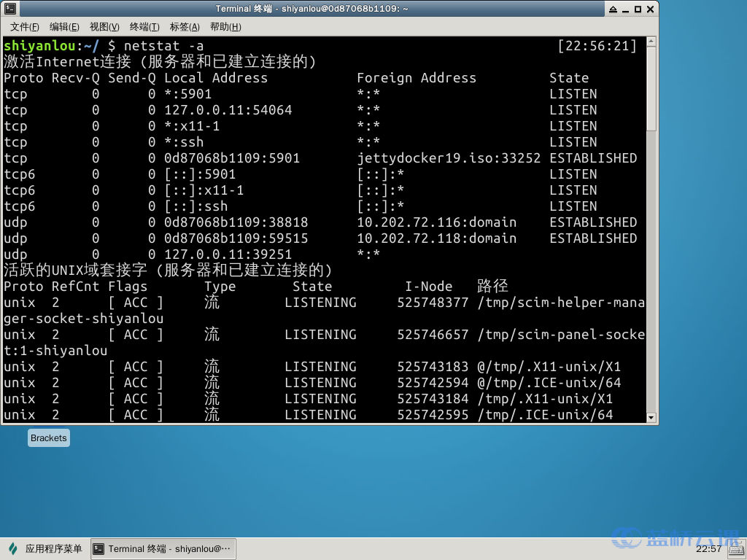Open the 帮助(H) menu
This screenshot has height=560, width=747.
click(225, 27)
